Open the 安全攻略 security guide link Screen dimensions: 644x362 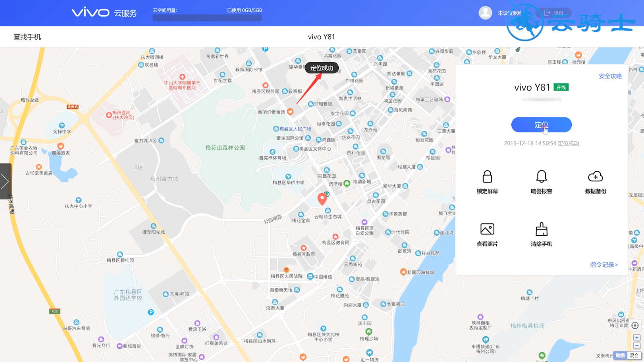pyautogui.click(x=610, y=76)
